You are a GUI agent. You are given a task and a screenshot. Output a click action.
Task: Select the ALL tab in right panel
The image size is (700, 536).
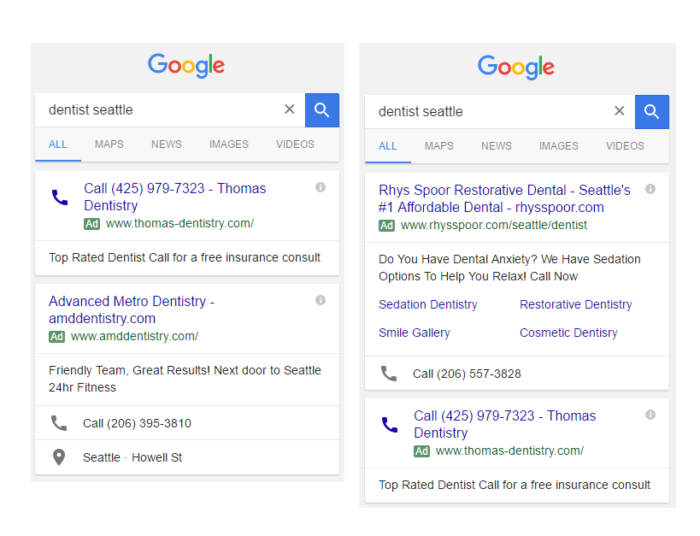tap(388, 146)
